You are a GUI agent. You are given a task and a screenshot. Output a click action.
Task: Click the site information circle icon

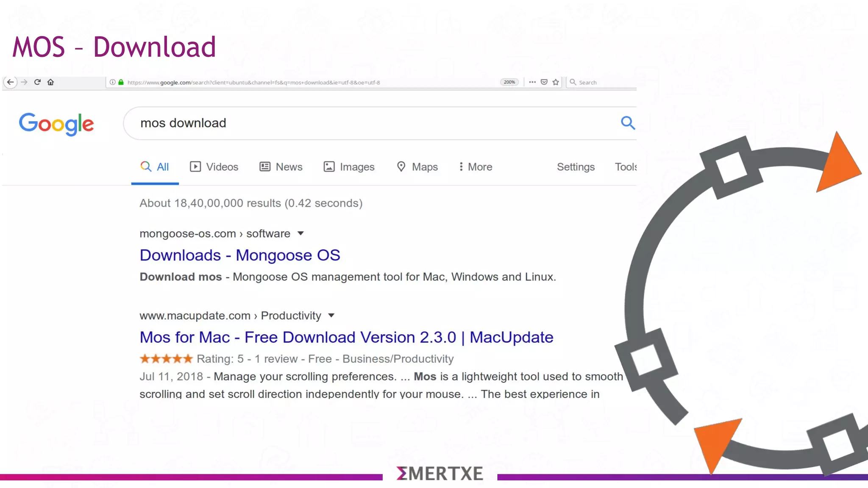112,82
